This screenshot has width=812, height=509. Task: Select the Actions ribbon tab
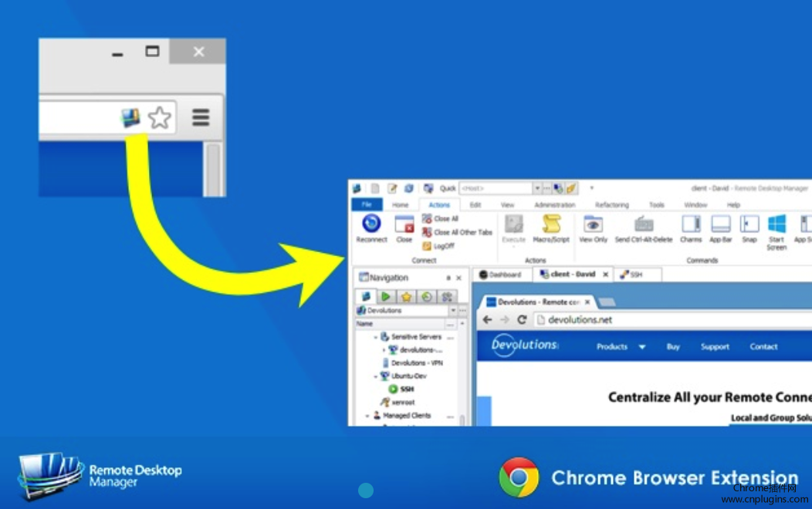tap(439, 205)
